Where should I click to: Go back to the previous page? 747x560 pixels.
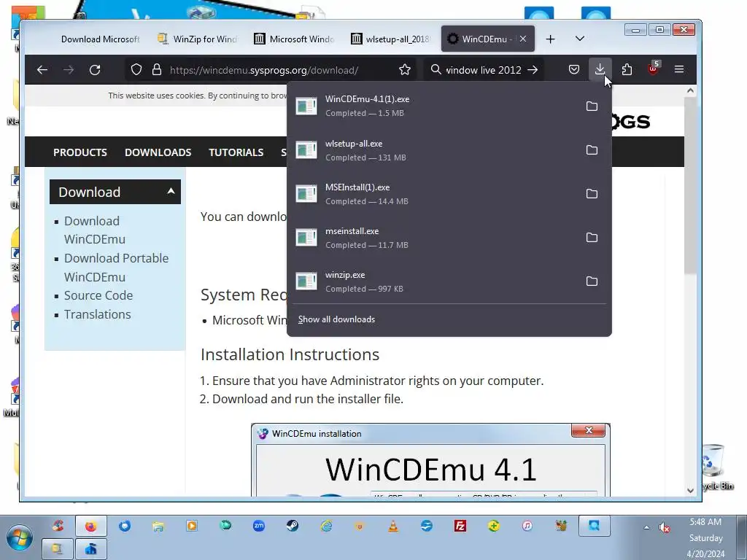coord(42,70)
